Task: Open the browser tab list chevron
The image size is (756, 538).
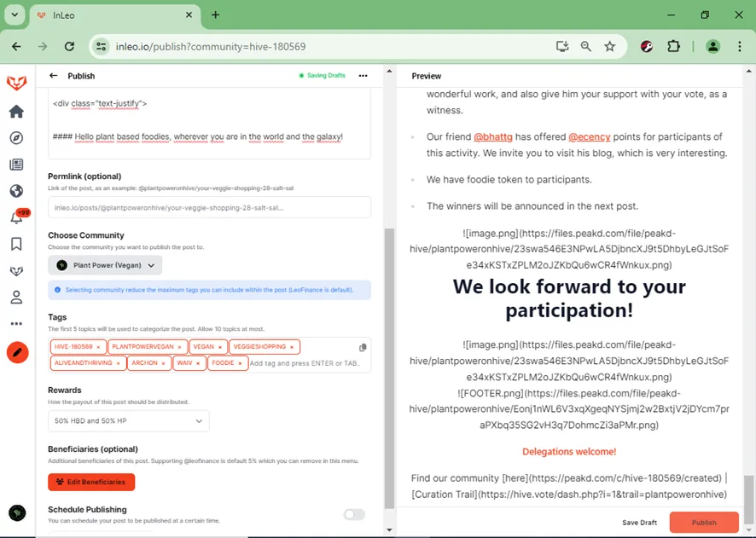Action: (x=15, y=15)
